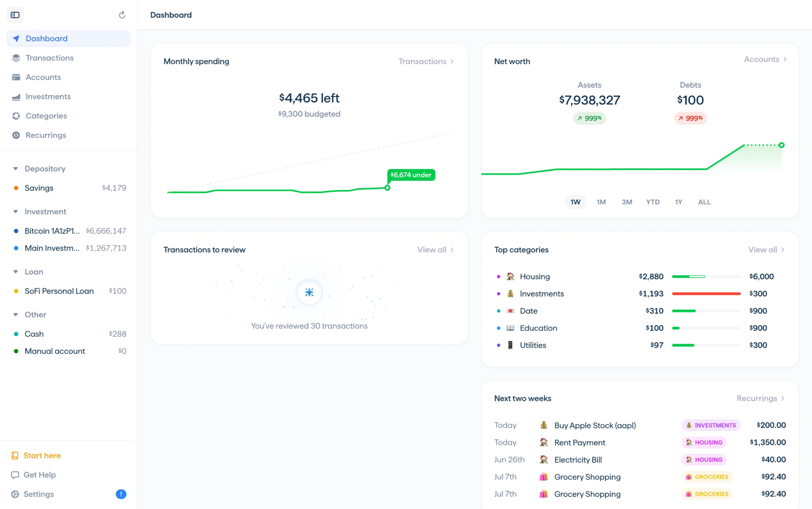Click the Transactions stack icon in the sidebar
The height and width of the screenshot is (509, 812).
point(16,58)
